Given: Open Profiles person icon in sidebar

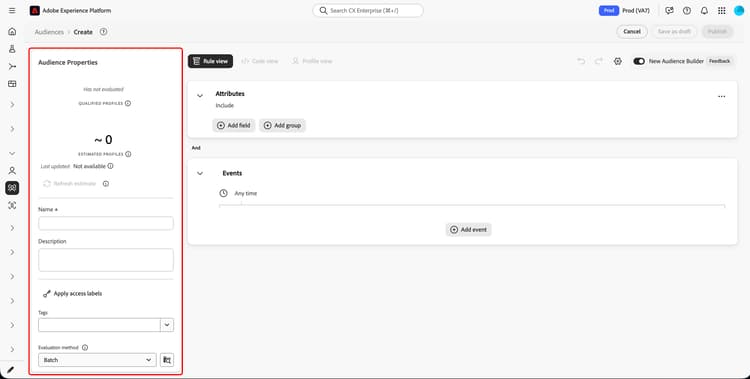Looking at the screenshot, I should [x=12, y=170].
